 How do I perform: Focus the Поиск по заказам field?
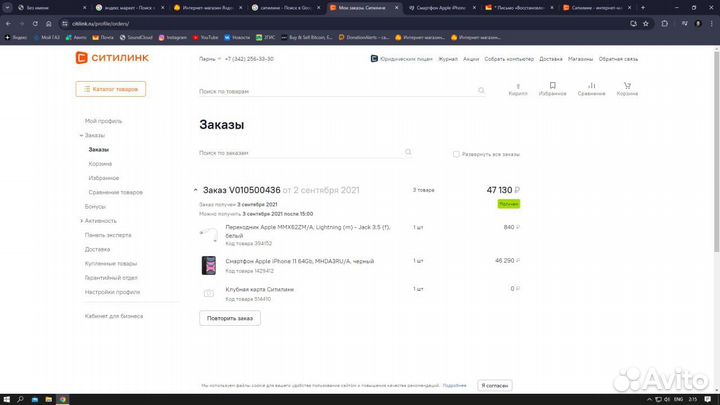tap(301, 153)
